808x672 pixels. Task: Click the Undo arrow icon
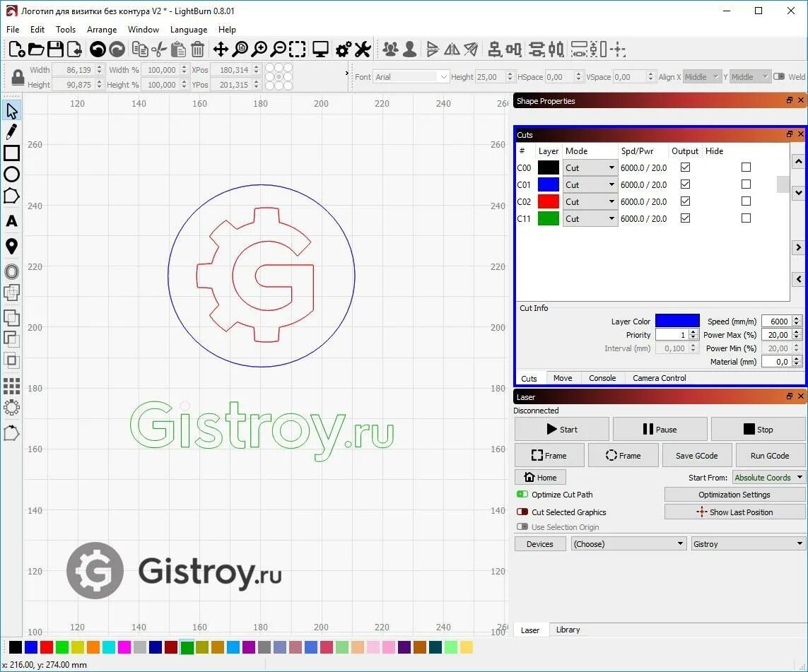pyautogui.click(x=98, y=49)
